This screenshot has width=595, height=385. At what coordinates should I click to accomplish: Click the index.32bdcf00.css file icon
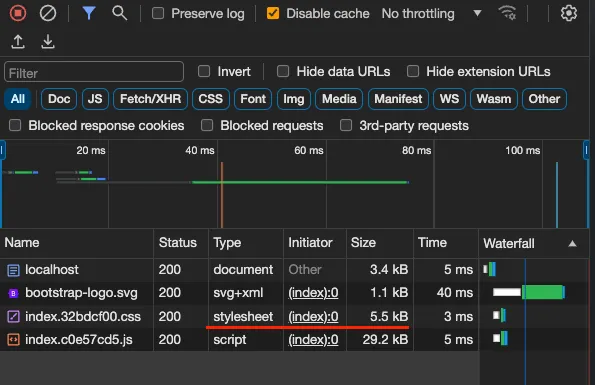click(13, 316)
